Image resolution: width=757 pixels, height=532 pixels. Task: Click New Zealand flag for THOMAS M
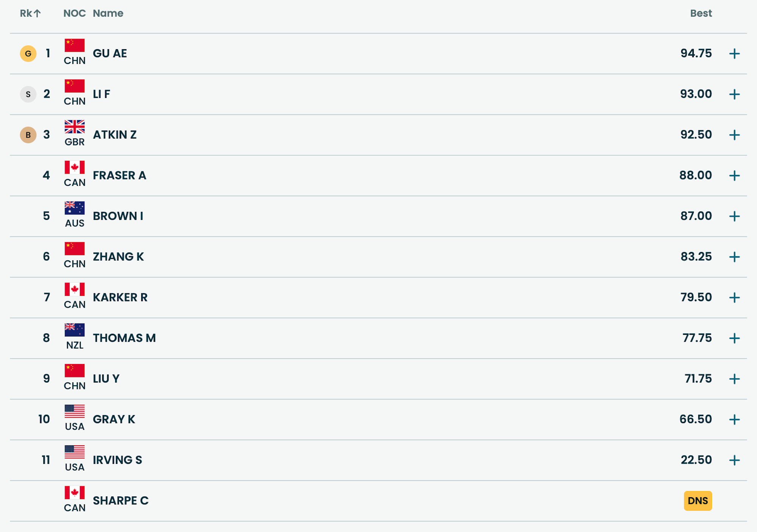click(75, 330)
